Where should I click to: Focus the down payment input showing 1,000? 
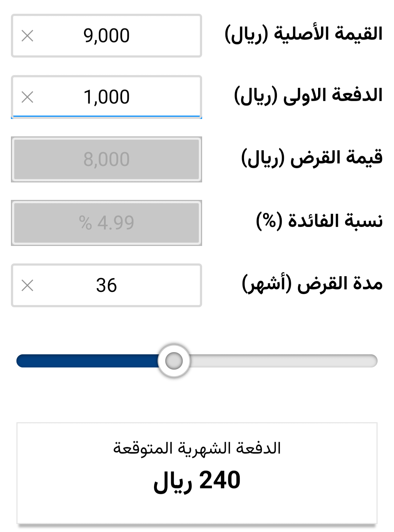[x=107, y=97]
